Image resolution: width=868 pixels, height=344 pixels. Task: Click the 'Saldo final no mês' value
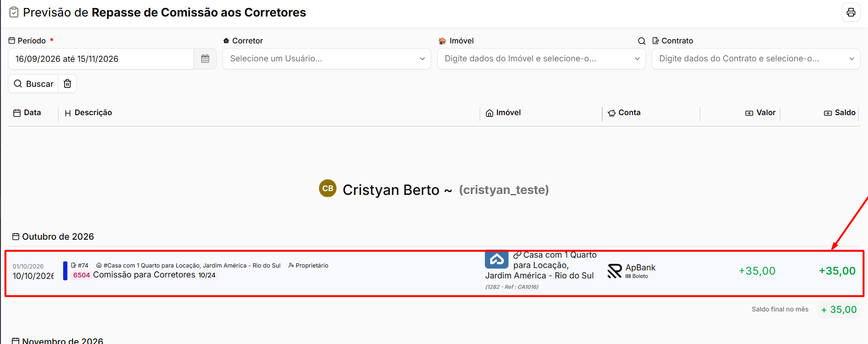tap(838, 310)
